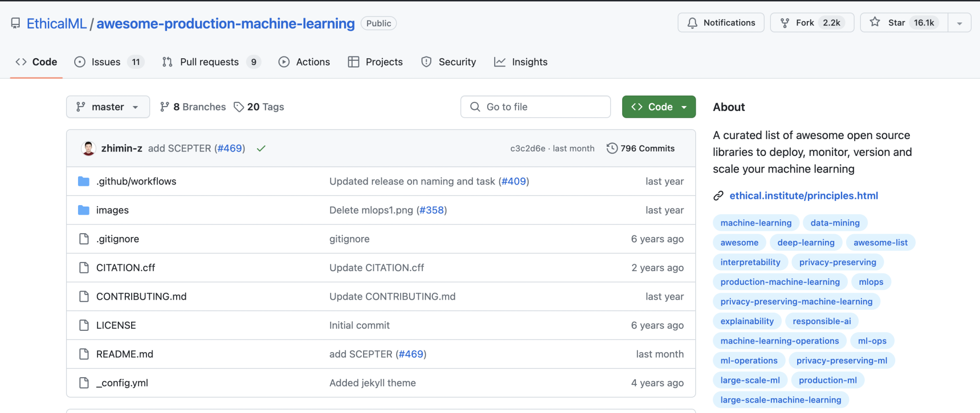Open the 796 Commits history
Screen dimensions: 980x413
click(x=641, y=148)
